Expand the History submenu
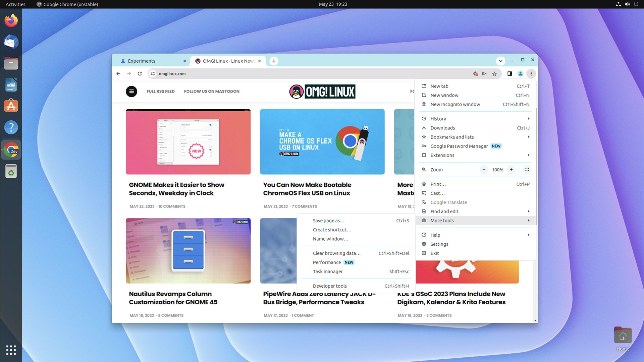Viewport: 644px width, 362px height. click(x=475, y=119)
